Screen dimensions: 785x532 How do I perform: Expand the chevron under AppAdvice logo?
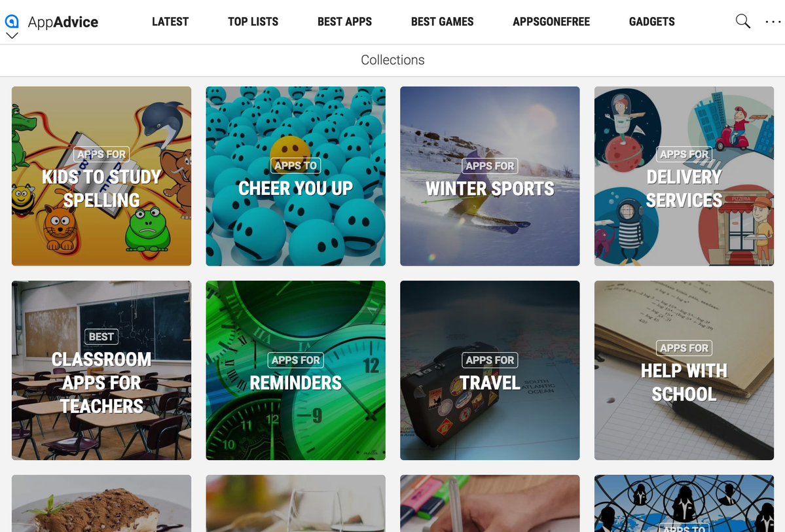coord(12,35)
